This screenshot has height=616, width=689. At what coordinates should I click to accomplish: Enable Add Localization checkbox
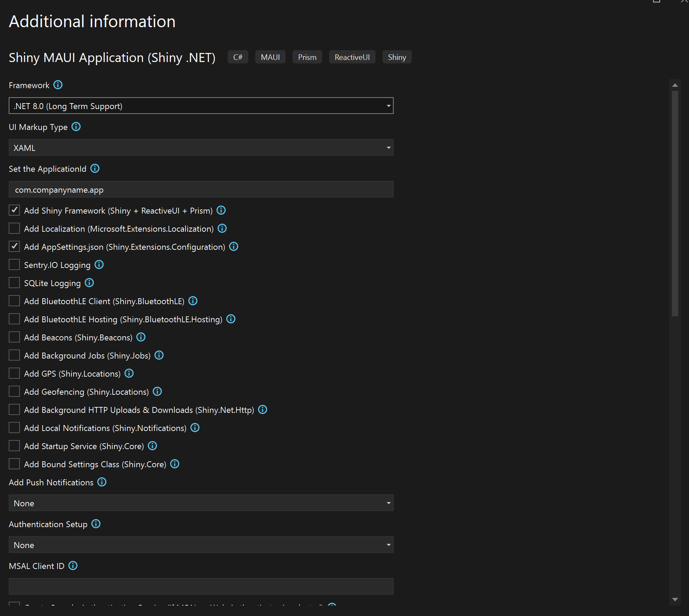click(x=14, y=229)
